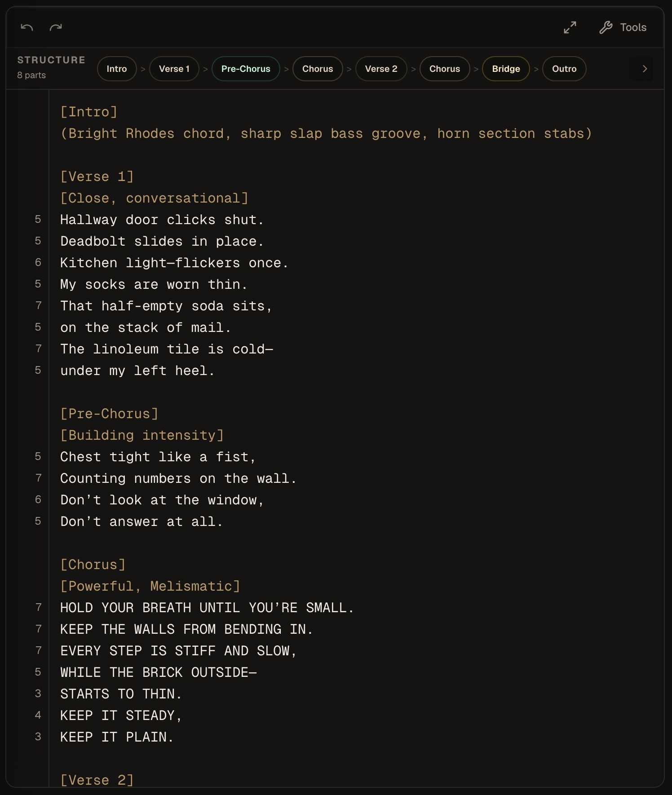Click line 'HOLD YOUR BREATH UNTIL YOU'RE SMALL.'
The width and height of the screenshot is (672, 795).
click(x=207, y=608)
